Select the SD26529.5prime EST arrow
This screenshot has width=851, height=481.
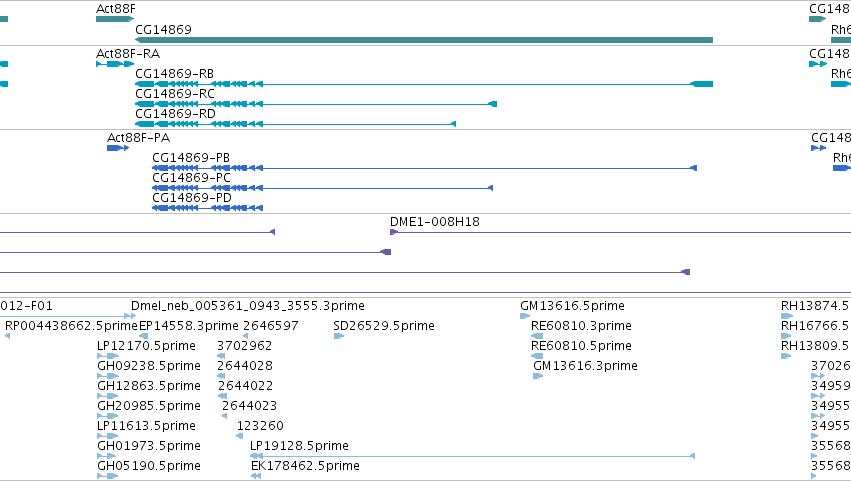(x=339, y=336)
